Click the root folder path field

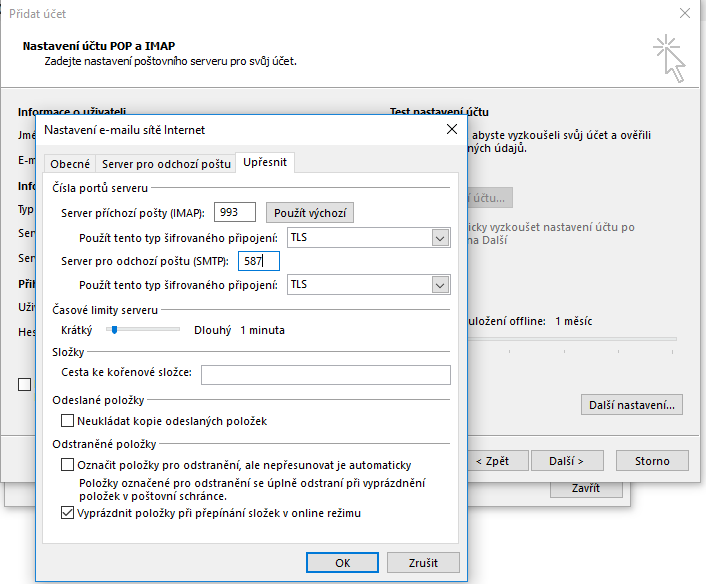[x=325, y=375]
